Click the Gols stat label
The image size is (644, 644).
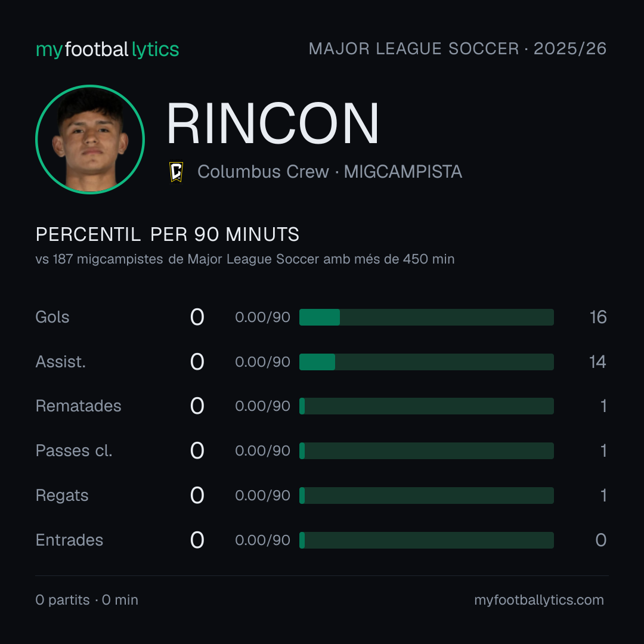coord(52,317)
